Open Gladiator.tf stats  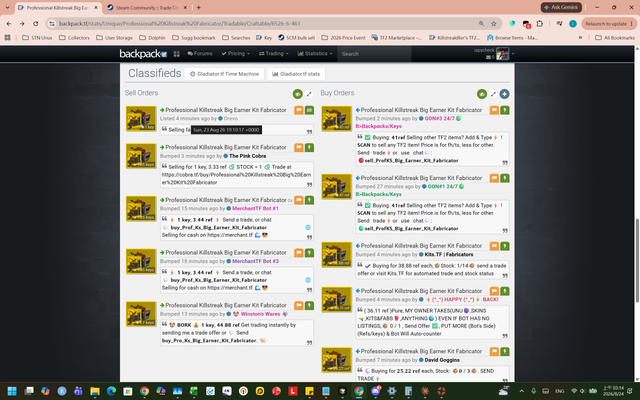click(296, 74)
